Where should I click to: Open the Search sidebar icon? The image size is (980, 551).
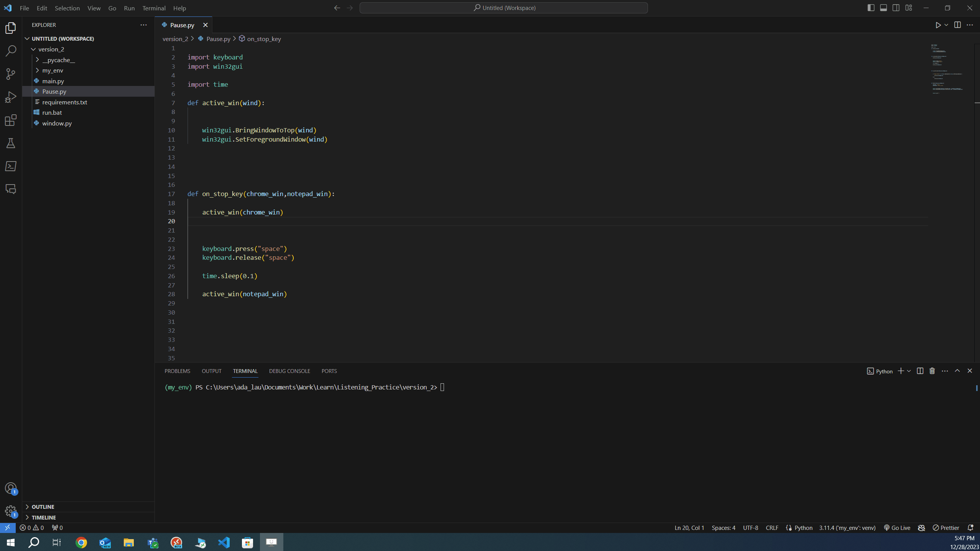(10, 50)
